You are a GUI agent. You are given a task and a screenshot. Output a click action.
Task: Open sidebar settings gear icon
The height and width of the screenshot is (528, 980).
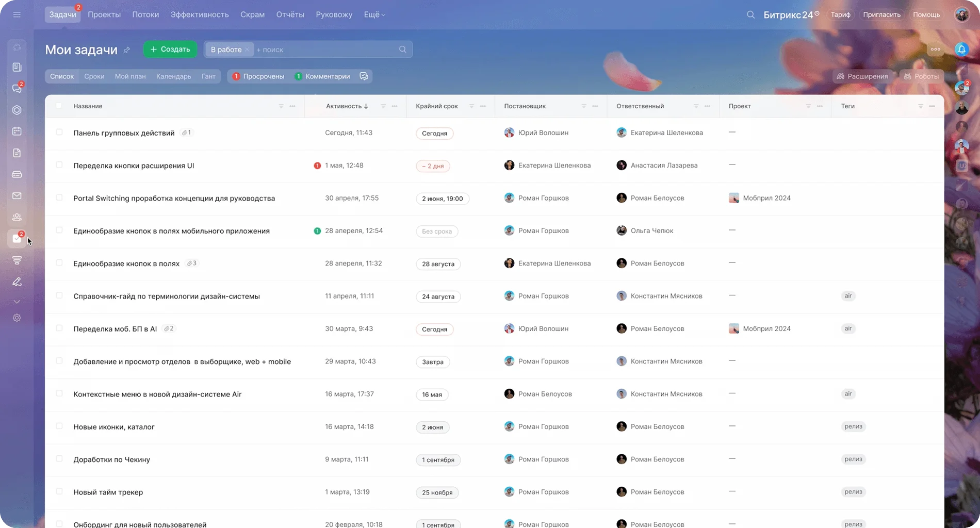point(17,318)
